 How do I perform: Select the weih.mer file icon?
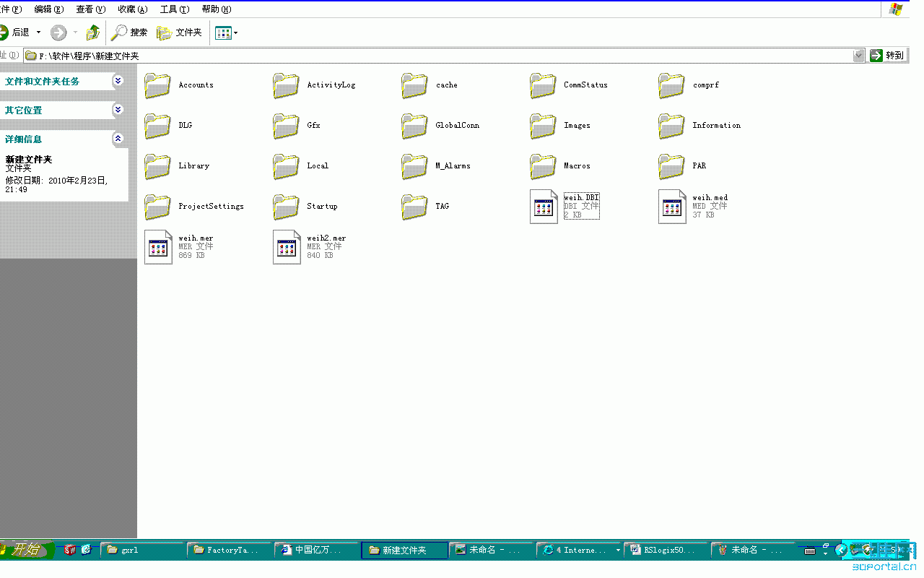[158, 247]
